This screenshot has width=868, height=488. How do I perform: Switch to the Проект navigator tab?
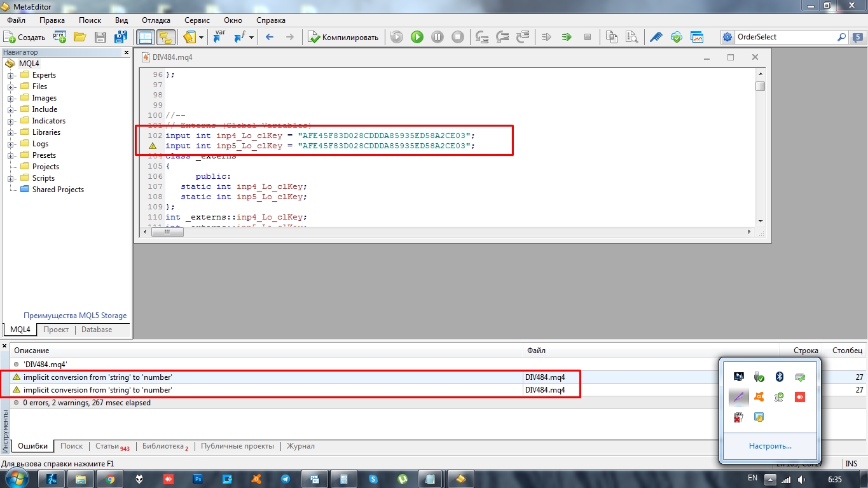(56, 330)
